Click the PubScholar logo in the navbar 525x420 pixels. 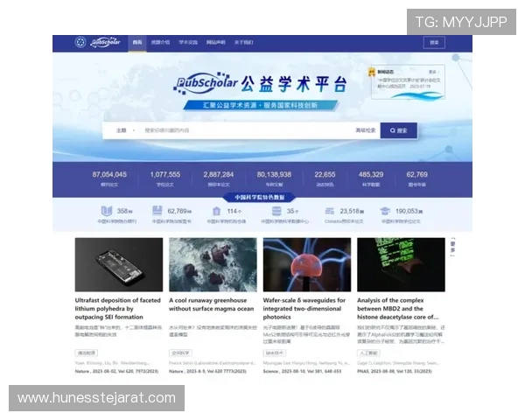[106, 42]
